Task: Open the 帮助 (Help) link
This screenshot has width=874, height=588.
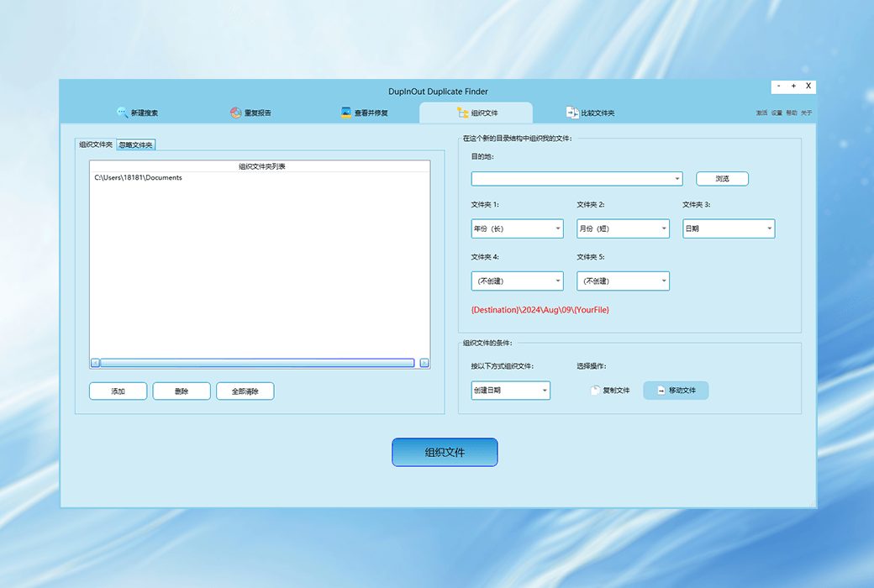Action: click(792, 113)
